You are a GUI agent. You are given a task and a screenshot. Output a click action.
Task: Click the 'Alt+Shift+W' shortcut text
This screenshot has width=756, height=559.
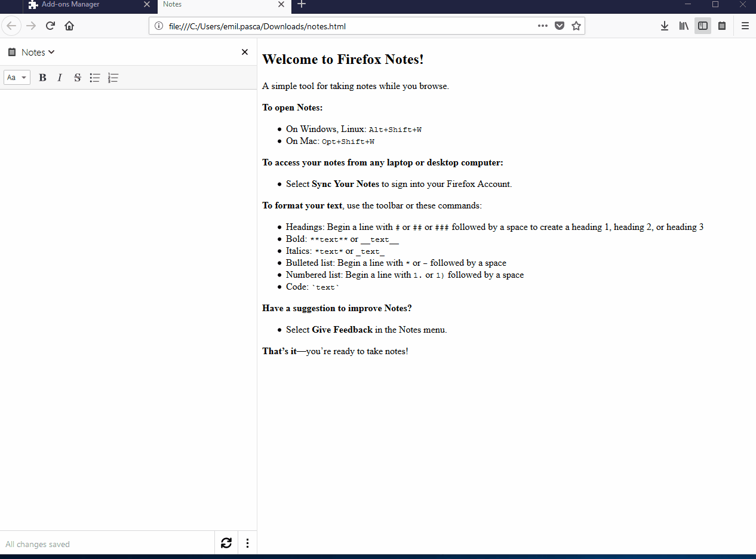pos(395,130)
